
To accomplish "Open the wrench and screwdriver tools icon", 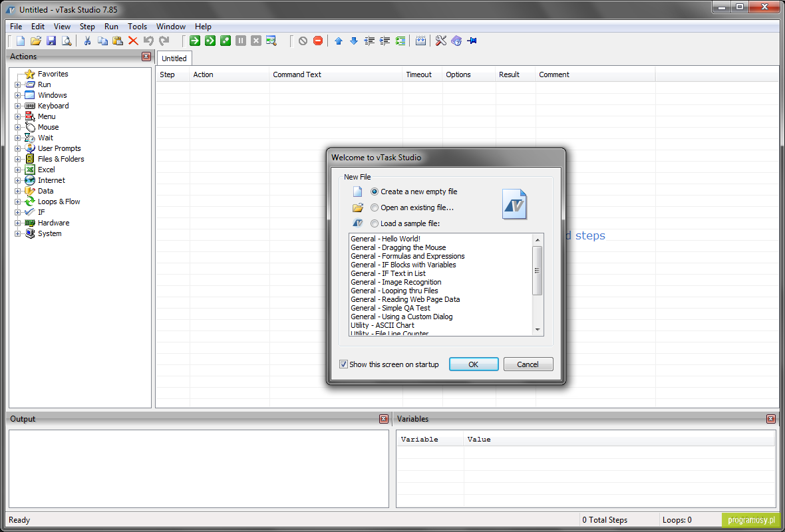I will (440, 41).
